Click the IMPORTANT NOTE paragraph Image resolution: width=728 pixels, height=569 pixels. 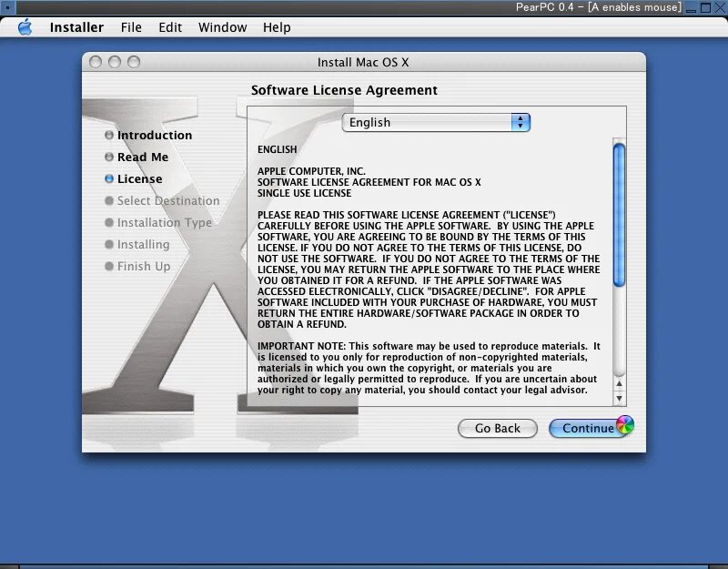(x=429, y=368)
